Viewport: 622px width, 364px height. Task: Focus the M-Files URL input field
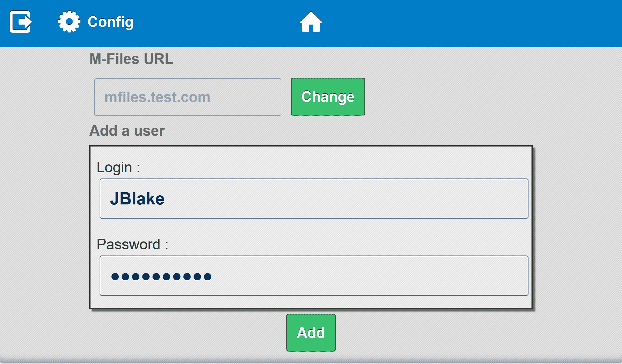pyautogui.click(x=187, y=97)
